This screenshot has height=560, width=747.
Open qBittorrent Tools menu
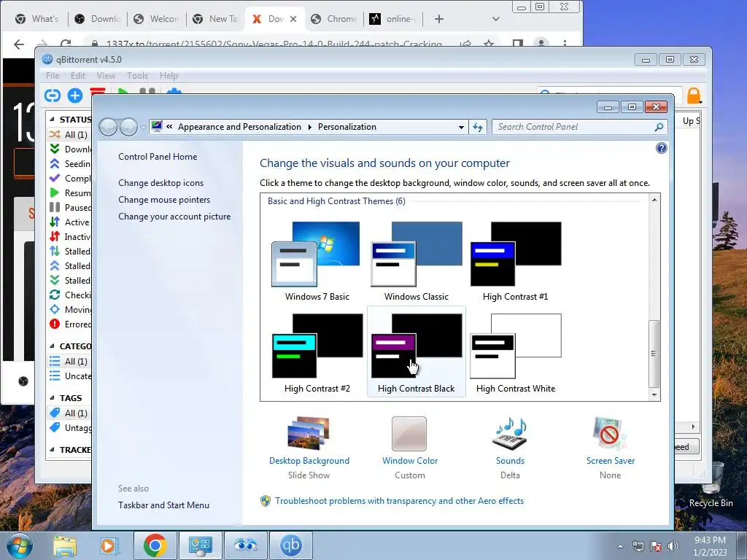(x=137, y=76)
